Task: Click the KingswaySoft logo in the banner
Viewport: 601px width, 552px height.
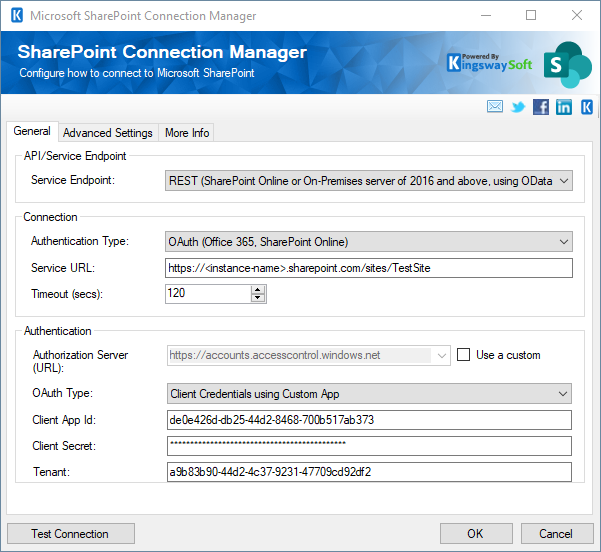Action: [489, 63]
